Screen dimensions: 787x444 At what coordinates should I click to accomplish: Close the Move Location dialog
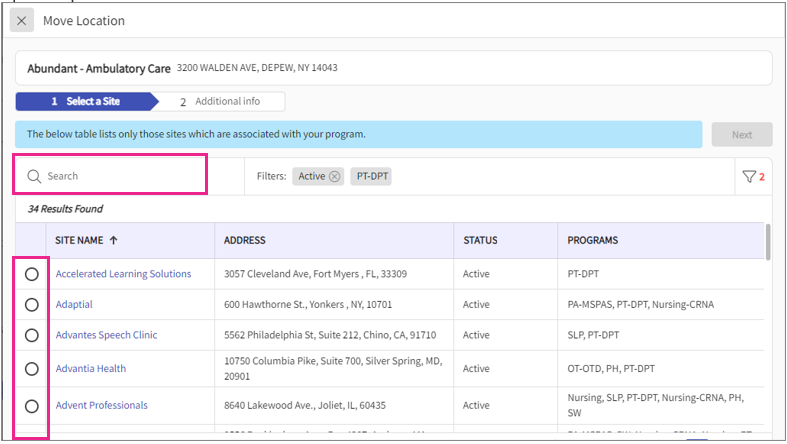22,21
